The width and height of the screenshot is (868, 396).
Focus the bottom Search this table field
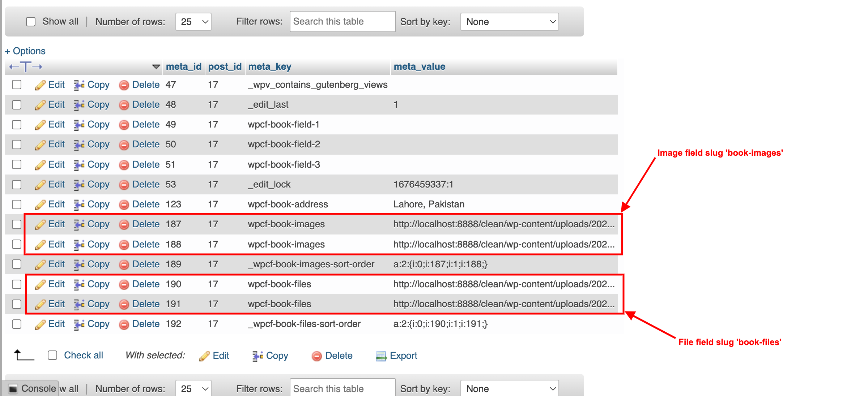click(342, 388)
